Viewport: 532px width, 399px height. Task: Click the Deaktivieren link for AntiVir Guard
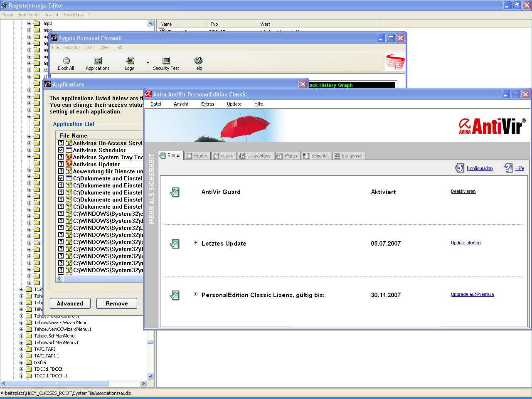(463, 191)
